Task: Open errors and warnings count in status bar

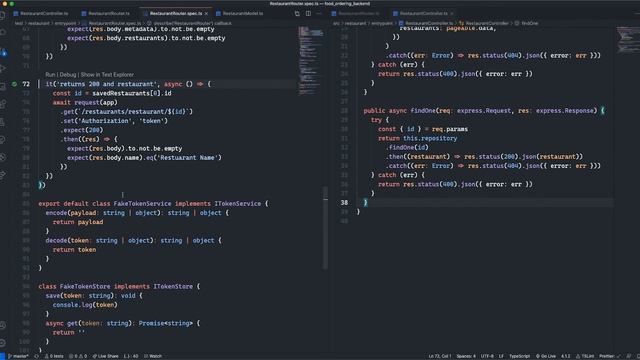Action: [x=78, y=356]
